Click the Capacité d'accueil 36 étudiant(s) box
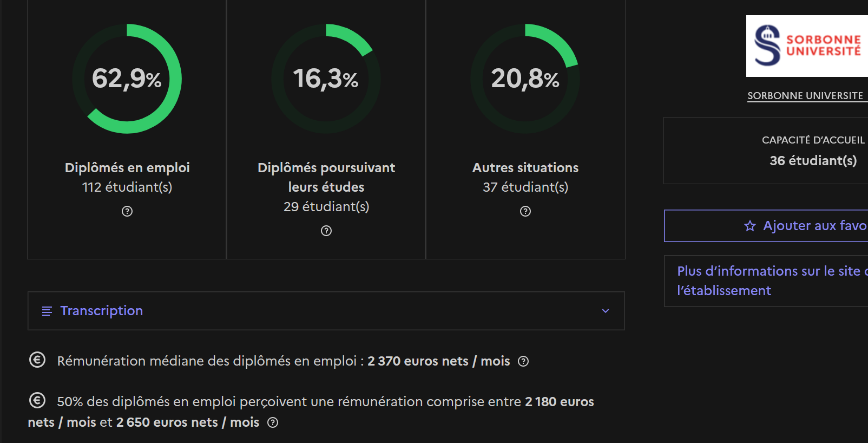The image size is (868, 443). pos(766,151)
